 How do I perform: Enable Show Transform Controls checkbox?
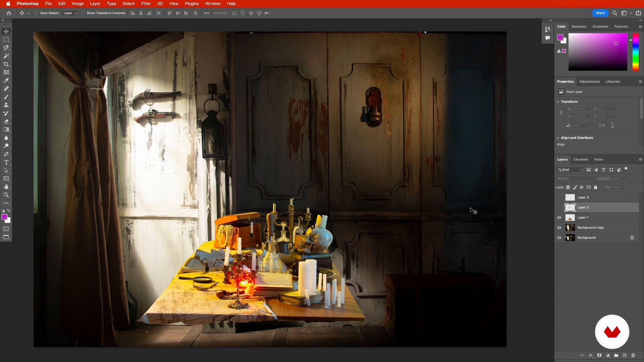[x=83, y=13]
